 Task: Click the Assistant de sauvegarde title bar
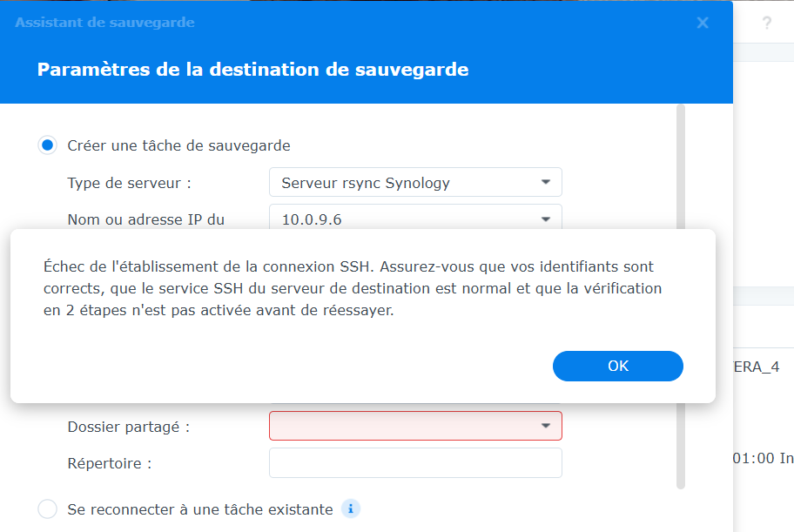tap(348, 24)
